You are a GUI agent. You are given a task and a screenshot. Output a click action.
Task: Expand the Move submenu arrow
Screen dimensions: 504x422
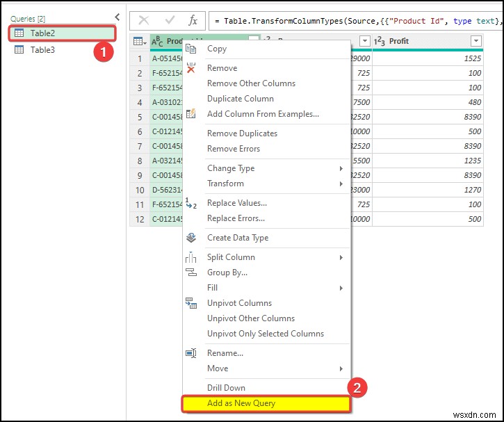point(341,368)
